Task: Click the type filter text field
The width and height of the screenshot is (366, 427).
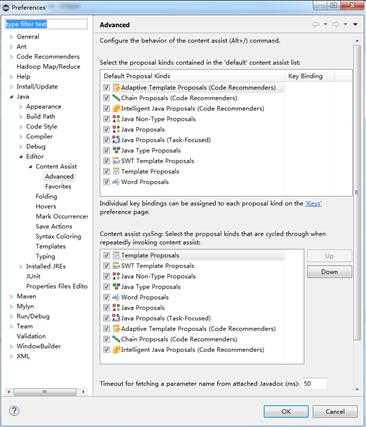Action: click(x=46, y=24)
